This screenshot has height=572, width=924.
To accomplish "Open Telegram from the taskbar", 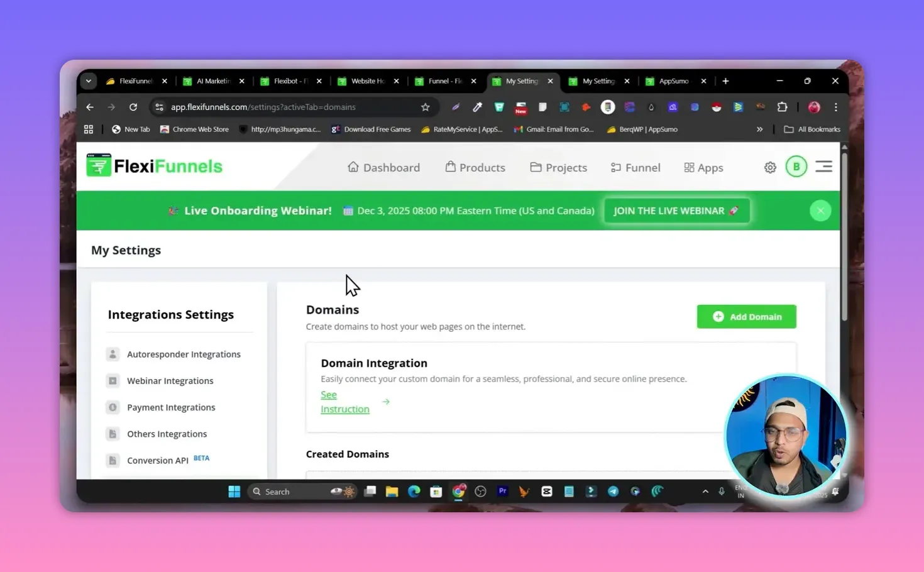I will pos(613,492).
